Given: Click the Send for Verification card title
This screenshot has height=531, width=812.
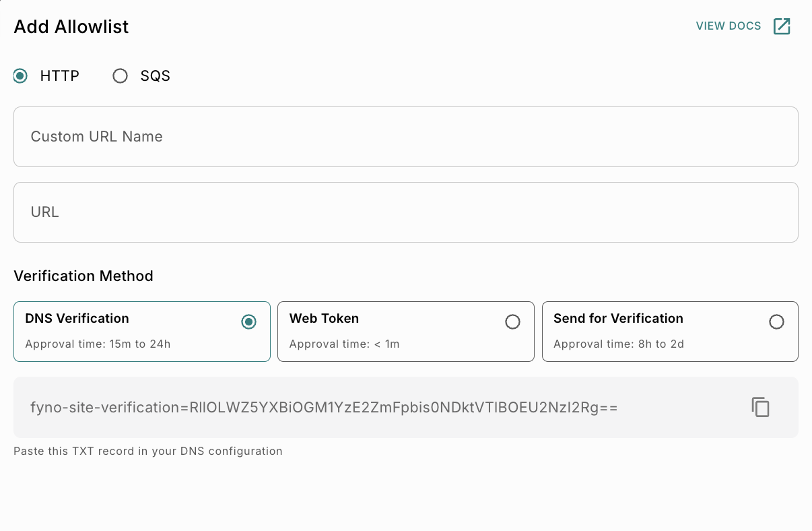Looking at the screenshot, I should coord(618,318).
